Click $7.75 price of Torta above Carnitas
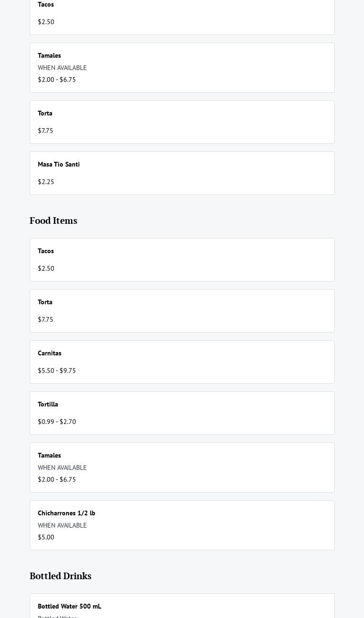Viewport: 364px width, 618px height. pos(45,320)
